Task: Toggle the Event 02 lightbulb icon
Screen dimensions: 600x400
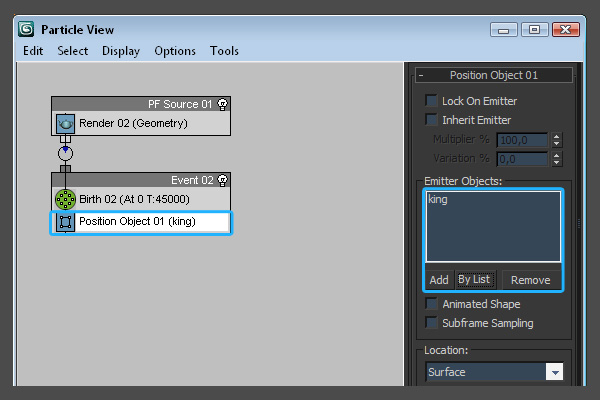Action: click(222, 180)
